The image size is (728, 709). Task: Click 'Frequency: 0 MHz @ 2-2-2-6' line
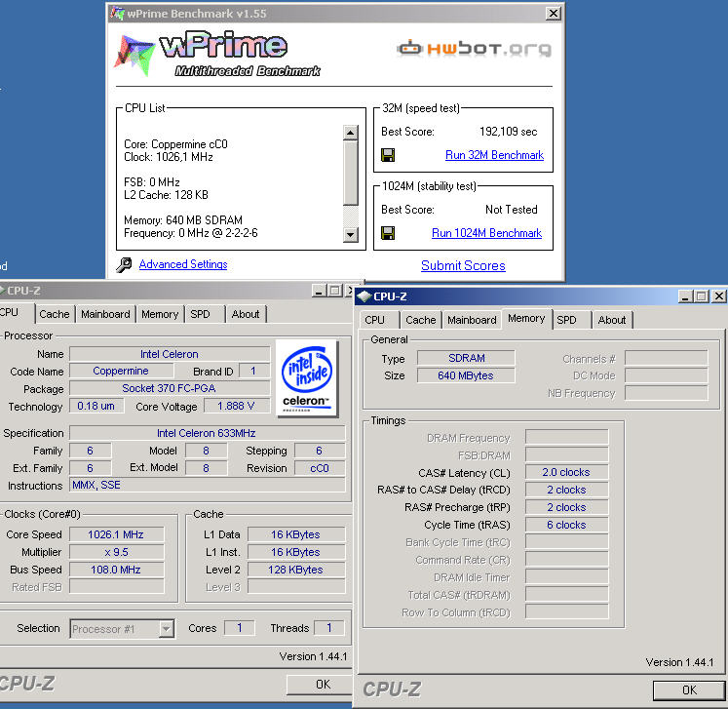pyautogui.click(x=190, y=233)
